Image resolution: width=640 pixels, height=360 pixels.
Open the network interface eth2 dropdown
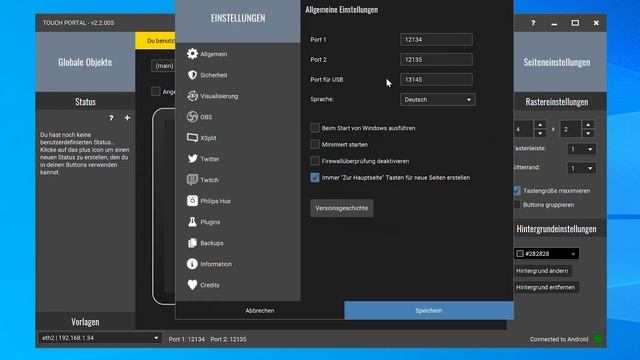[100, 338]
